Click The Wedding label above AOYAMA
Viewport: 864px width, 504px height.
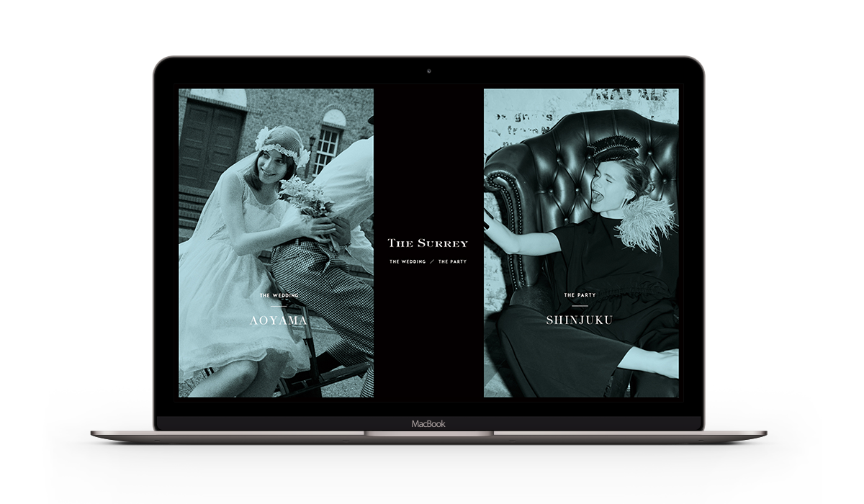click(x=279, y=295)
